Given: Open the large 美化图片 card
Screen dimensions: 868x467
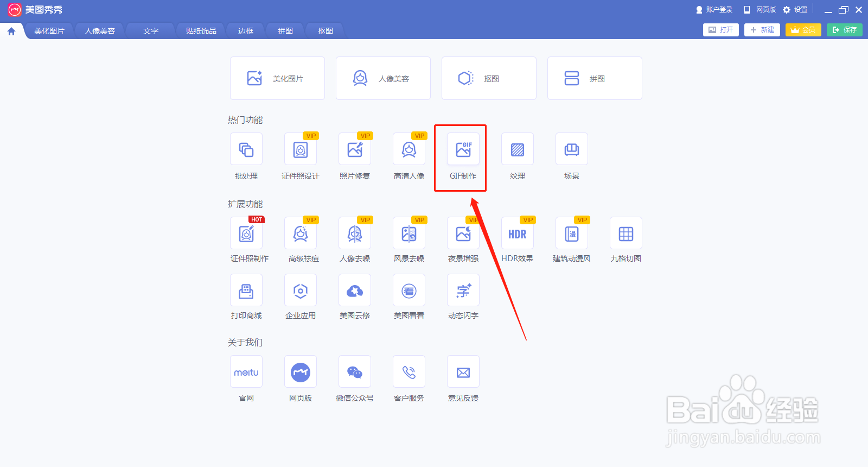Looking at the screenshot, I should point(277,78).
